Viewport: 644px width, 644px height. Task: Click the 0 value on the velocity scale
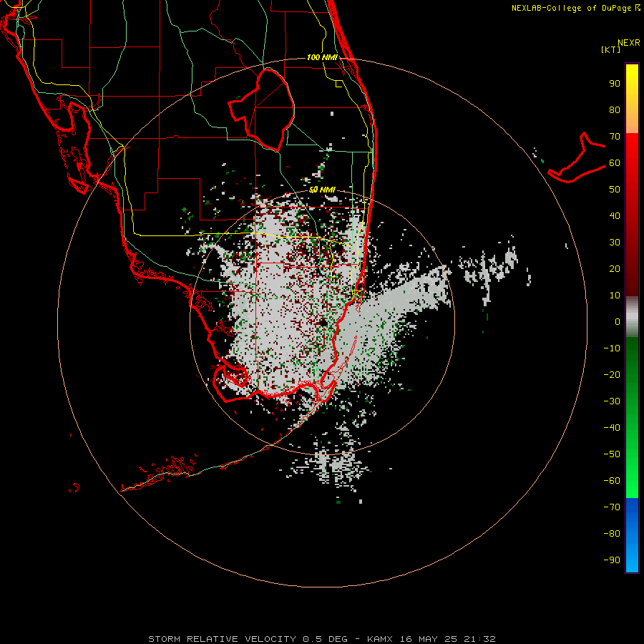pyautogui.click(x=618, y=321)
